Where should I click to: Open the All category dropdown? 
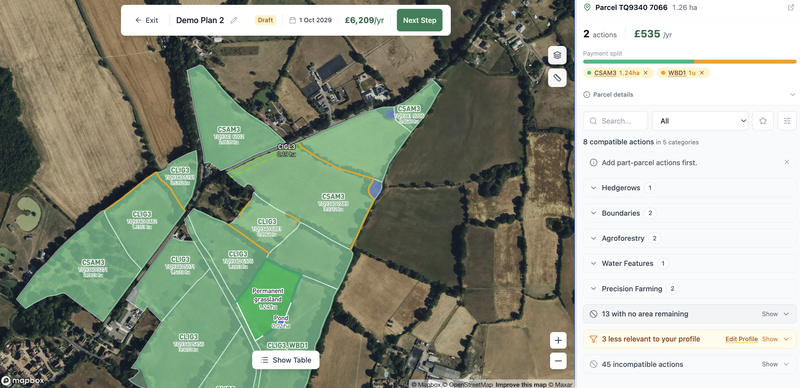coord(700,121)
